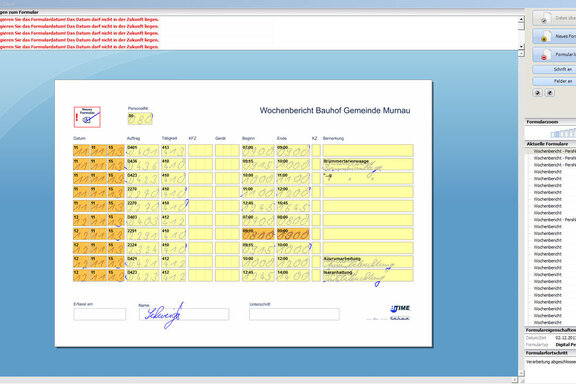This screenshot has height=384, width=576.
Task: Click the 'Formular lö...' delete form button
Action: point(554,54)
